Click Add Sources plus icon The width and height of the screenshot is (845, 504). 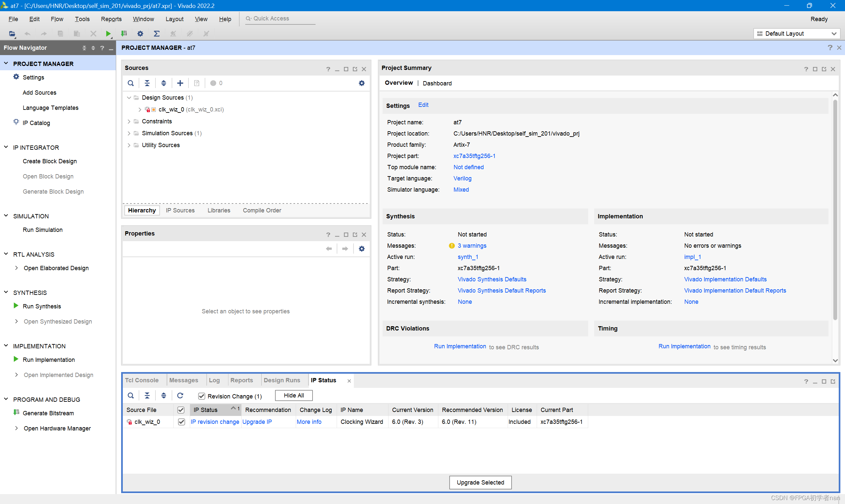[x=180, y=83]
